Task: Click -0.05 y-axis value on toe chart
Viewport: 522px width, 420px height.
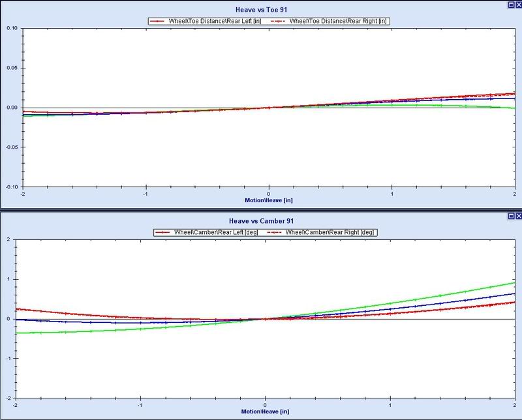Action: click(x=11, y=147)
